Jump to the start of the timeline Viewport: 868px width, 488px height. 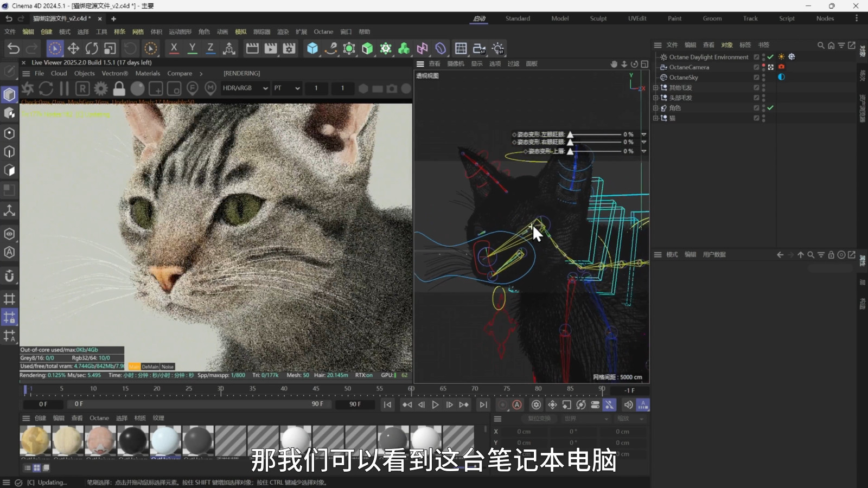pos(387,404)
